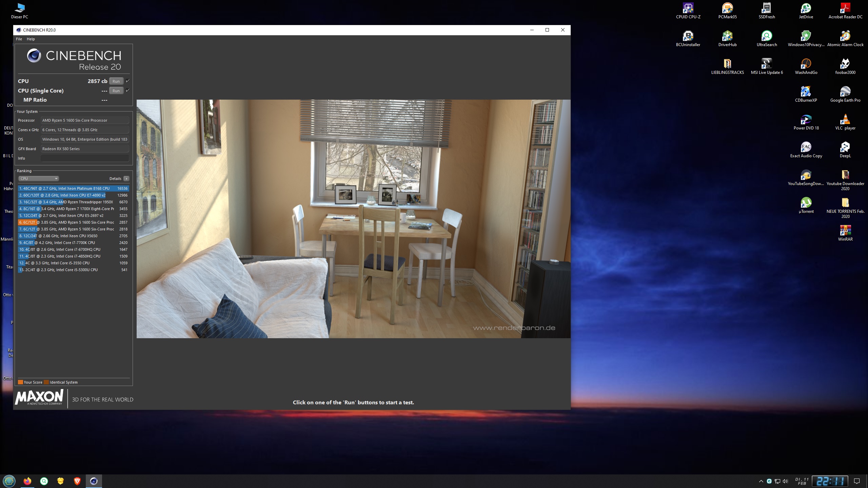Image resolution: width=868 pixels, height=488 pixels.
Task: Open the File menu
Action: (x=19, y=39)
